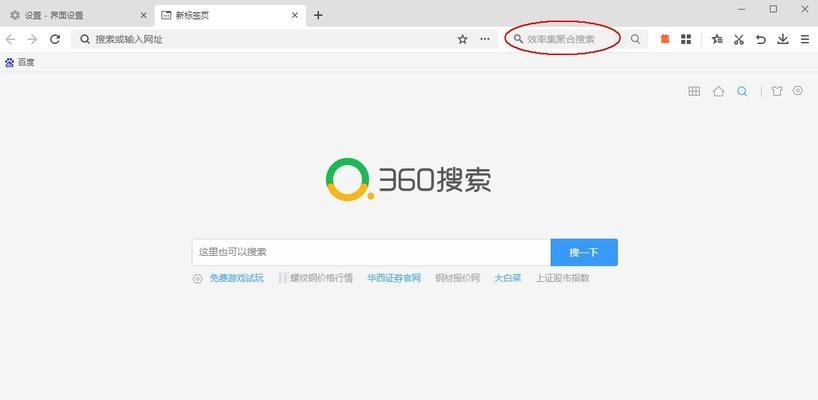This screenshot has width=818, height=400.
Task: Click the Baidu paw bookmark icon
Action: pos(9,63)
